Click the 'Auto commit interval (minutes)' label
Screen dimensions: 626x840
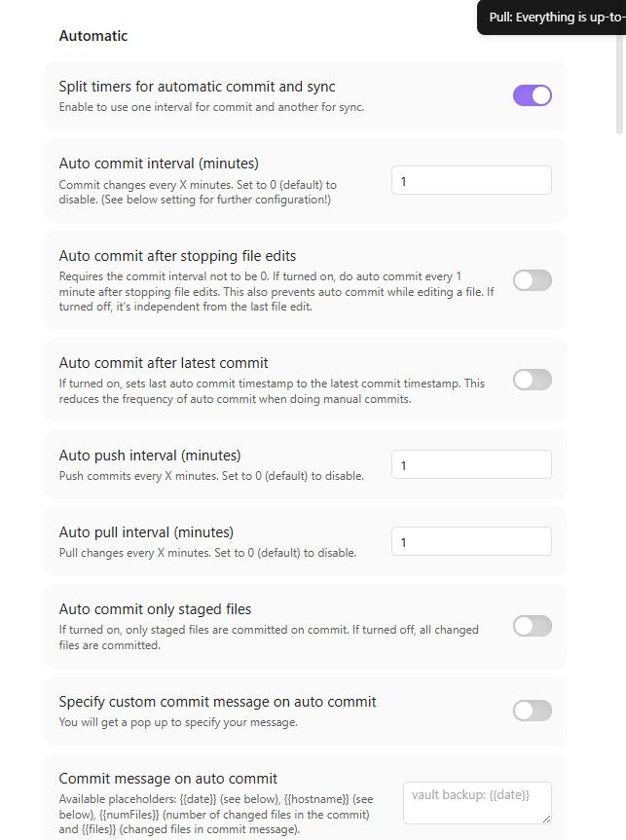pyautogui.click(x=159, y=163)
